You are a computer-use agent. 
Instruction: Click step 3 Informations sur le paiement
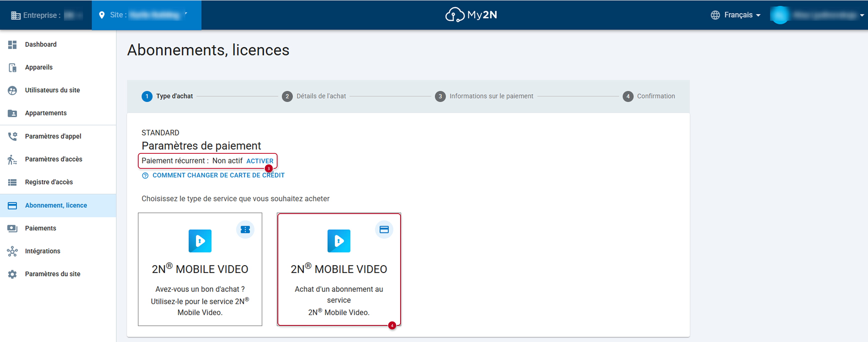click(x=484, y=96)
